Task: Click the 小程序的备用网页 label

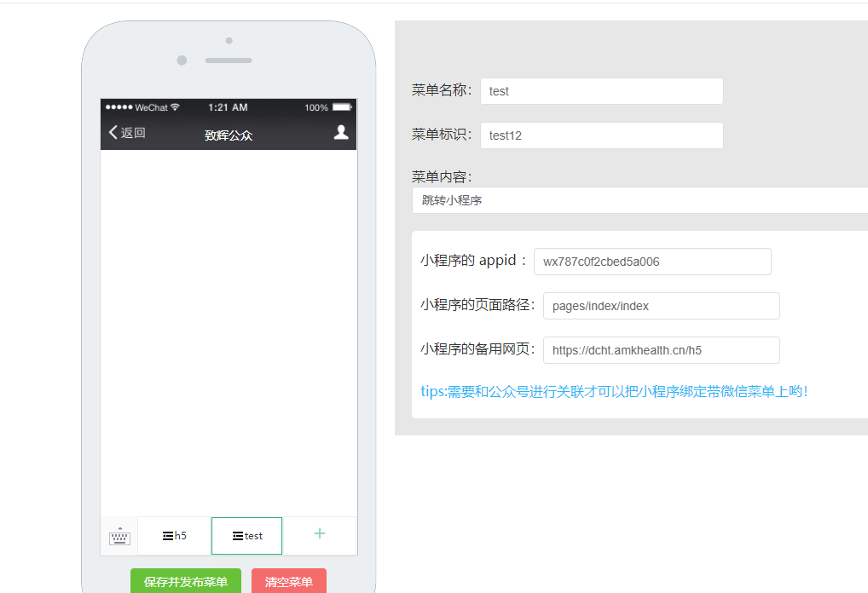Action: pyautogui.click(x=477, y=349)
